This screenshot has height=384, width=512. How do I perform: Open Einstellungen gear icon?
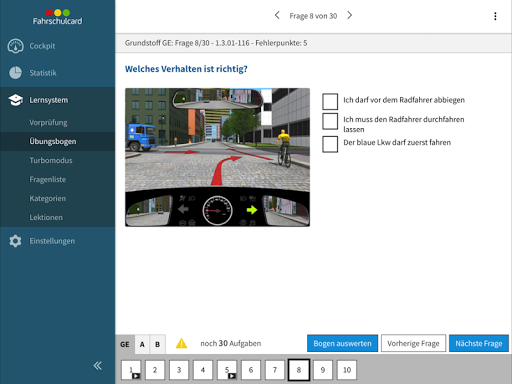[x=15, y=241]
